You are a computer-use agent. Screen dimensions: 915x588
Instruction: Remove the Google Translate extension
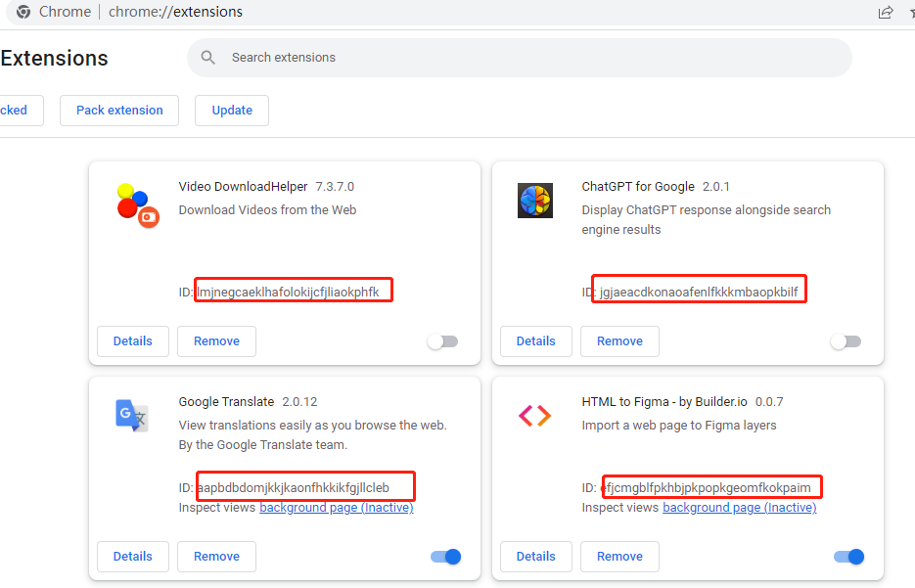(216, 557)
